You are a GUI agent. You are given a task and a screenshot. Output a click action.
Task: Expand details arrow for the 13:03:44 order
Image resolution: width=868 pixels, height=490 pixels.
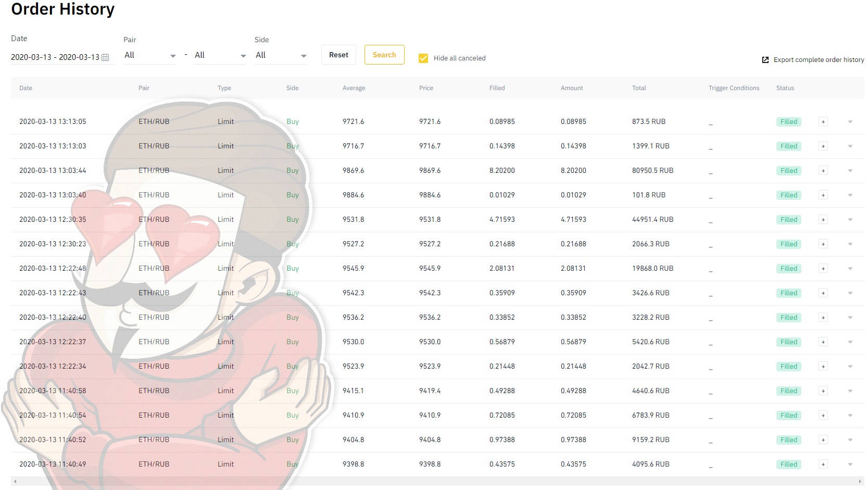pos(850,171)
